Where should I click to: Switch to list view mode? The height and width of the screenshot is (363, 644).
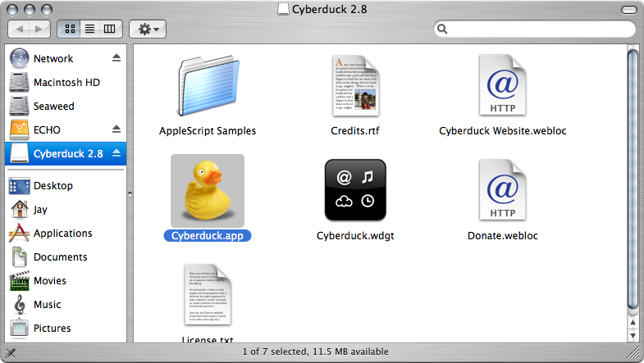pos(90,29)
